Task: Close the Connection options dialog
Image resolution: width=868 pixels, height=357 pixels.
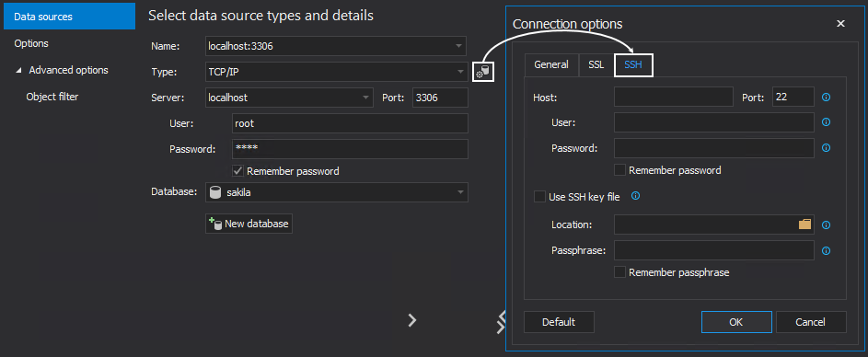Action: click(x=840, y=24)
